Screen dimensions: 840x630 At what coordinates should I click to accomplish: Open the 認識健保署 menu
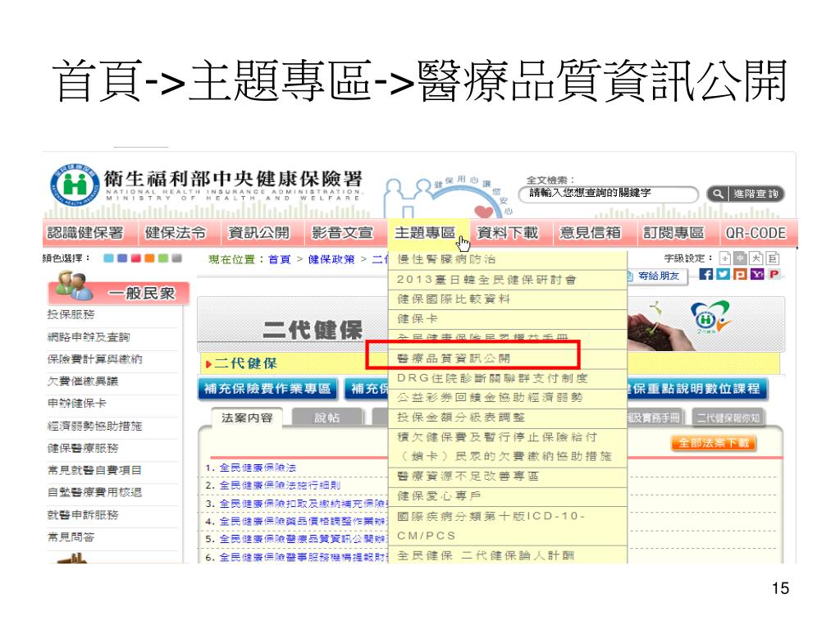coord(85,232)
